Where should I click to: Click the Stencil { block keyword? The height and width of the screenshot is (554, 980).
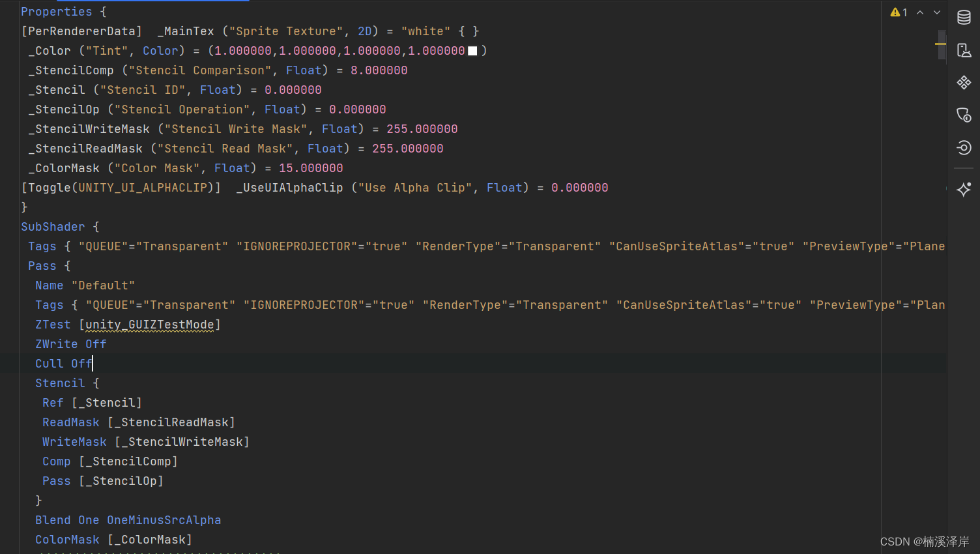click(60, 383)
